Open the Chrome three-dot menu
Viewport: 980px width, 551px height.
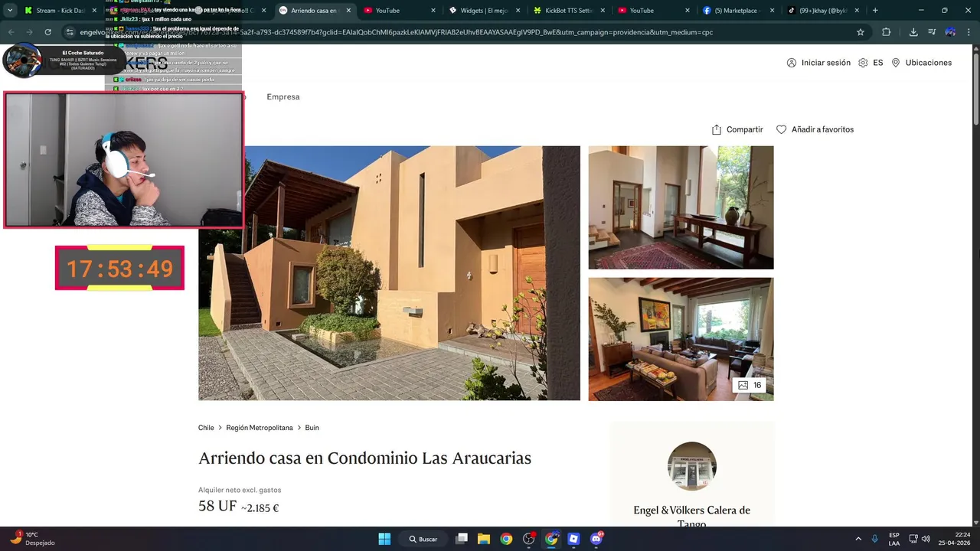point(969,32)
